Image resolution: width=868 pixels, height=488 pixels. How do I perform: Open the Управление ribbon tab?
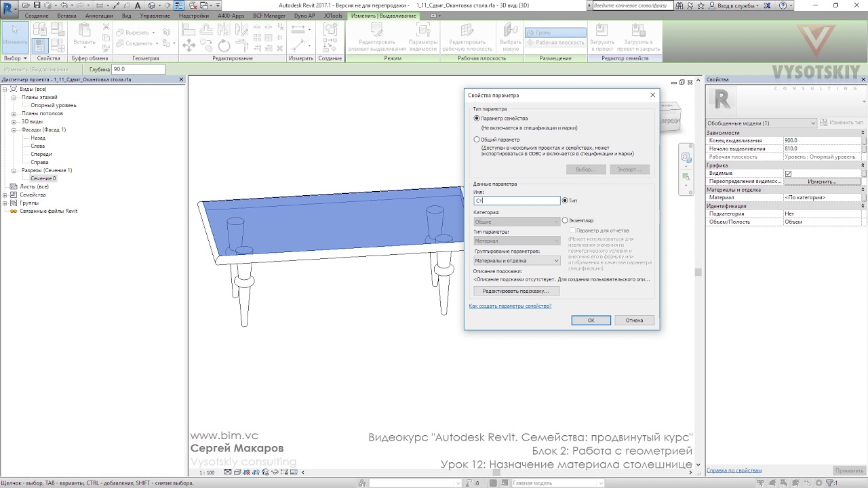coord(155,15)
